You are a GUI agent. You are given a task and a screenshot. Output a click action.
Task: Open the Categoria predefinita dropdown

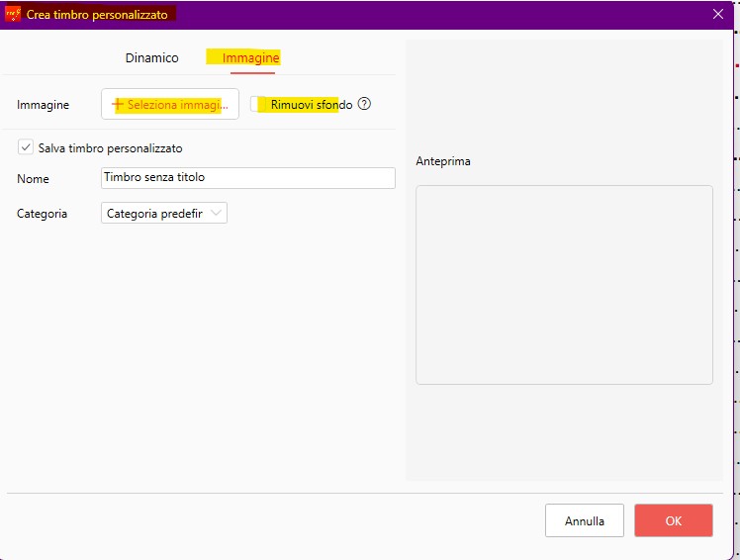[x=163, y=213]
